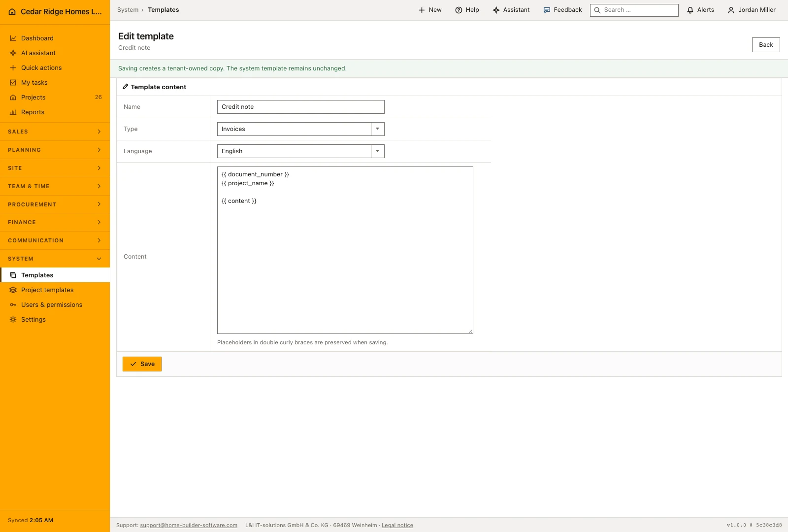
Task: Click the Content textarea resize handle
Action: pyautogui.click(x=471, y=332)
